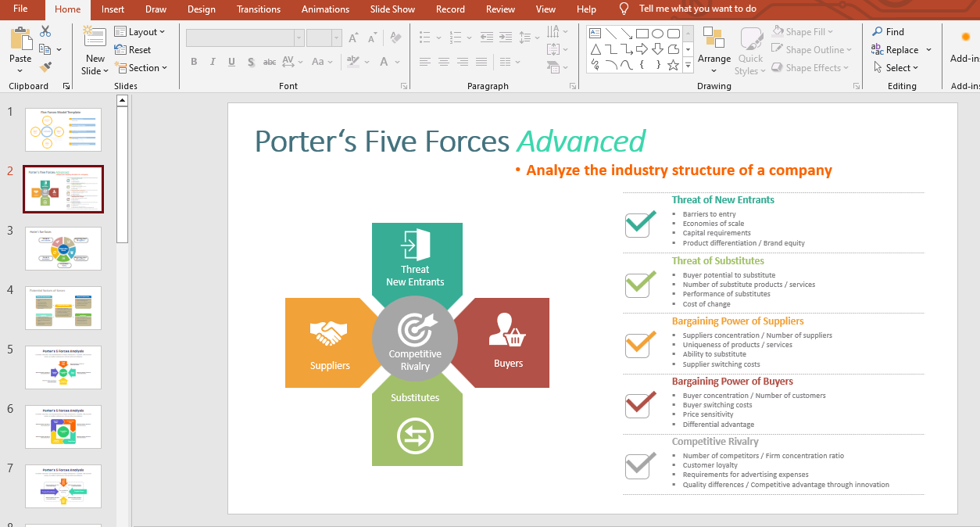This screenshot has width=980, height=527.
Task: Open the File tab
Action: [x=20, y=9]
